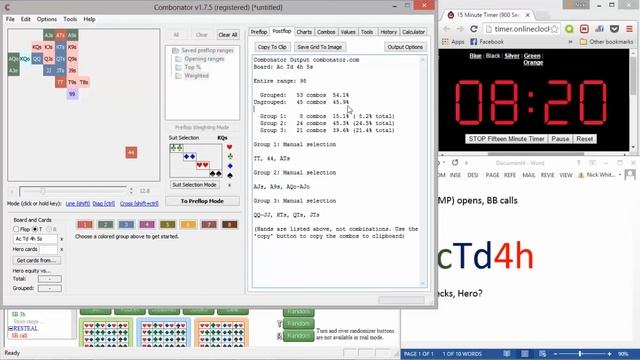Switch to the Preflop tab

(259, 32)
